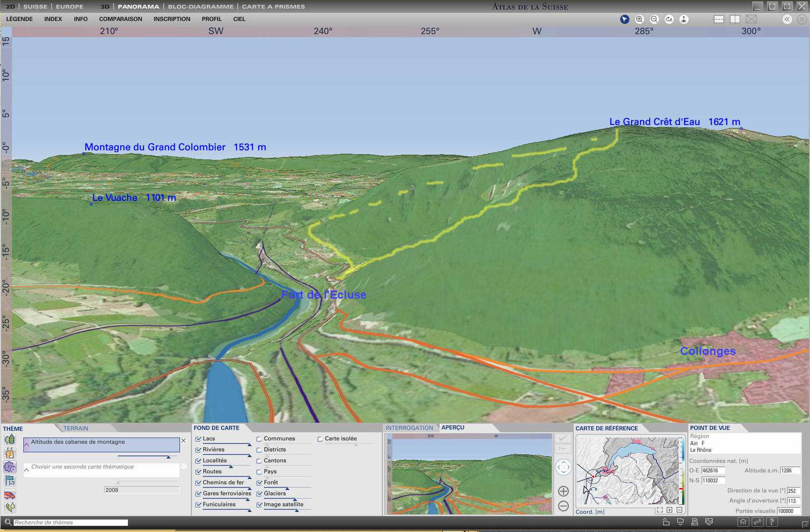
Task: Expand the Altitude des cabanes theme selector
Action: tap(27, 445)
